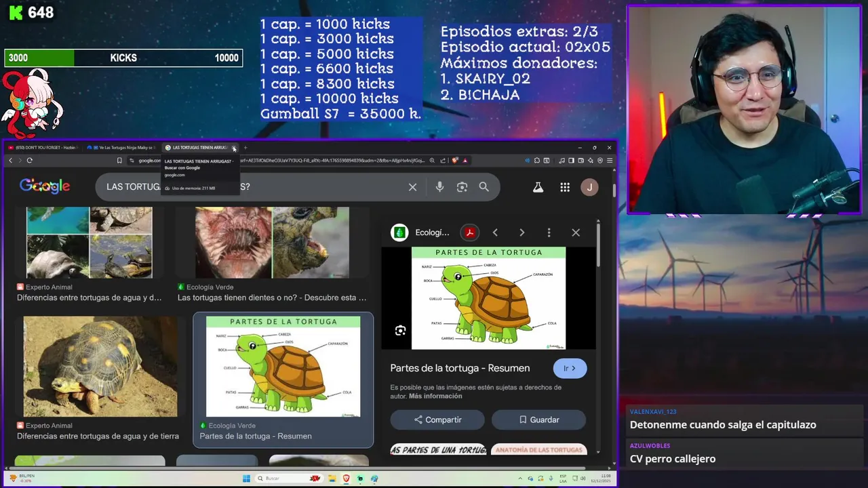
Task: Open 'Las tortugas tienen dientes o no?' result link
Action: [272, 298]
